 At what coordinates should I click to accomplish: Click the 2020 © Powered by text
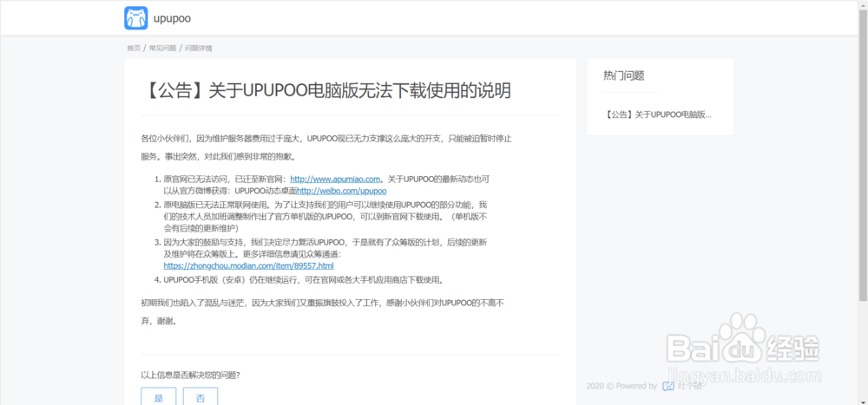coord(621,386)
